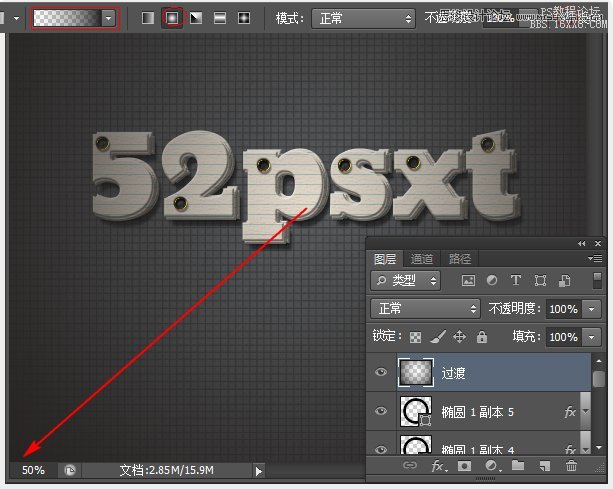
Task: Create new fill or adjustment layer
Action: (x=491, y=466)
